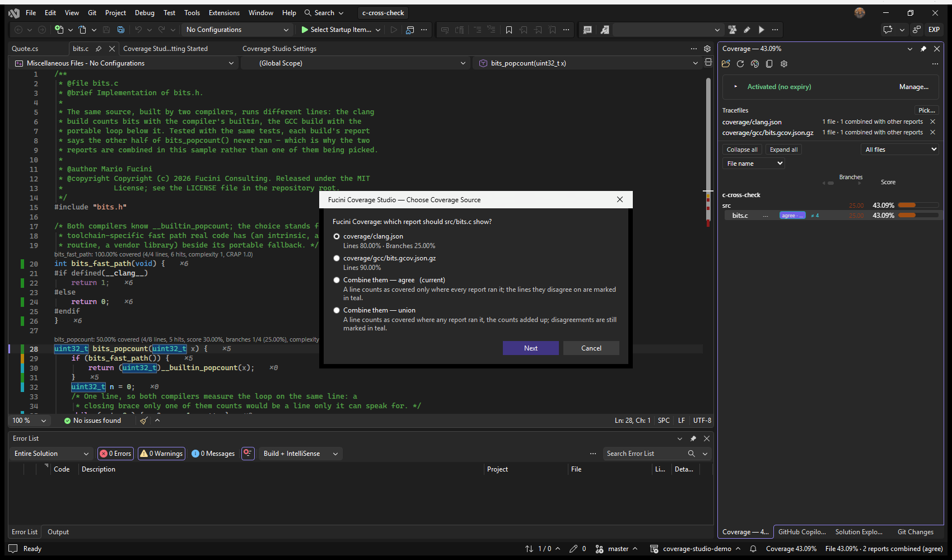Viewport: 952px width, 560px height.
Task: Open the Debug menu
Action: click(144, 12)
